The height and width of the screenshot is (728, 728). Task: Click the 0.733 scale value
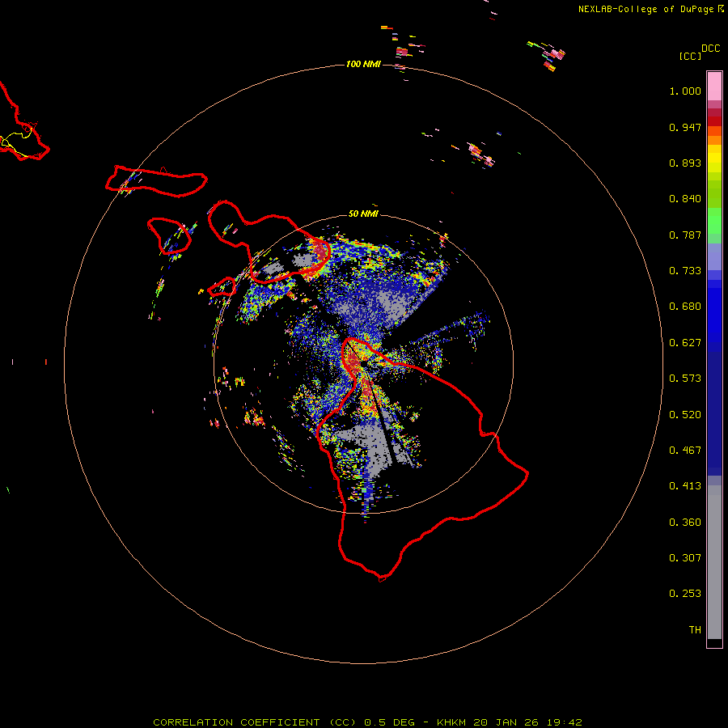point(685,271)
